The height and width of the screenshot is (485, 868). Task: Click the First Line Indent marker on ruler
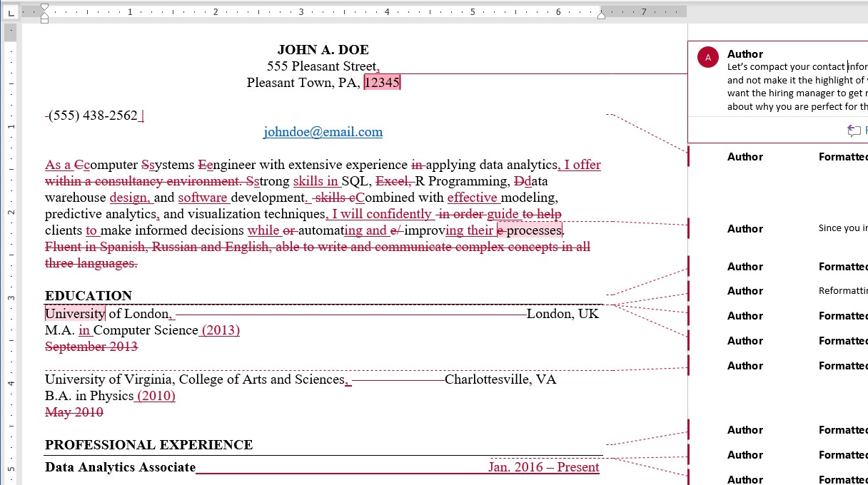tap(44, 7)
